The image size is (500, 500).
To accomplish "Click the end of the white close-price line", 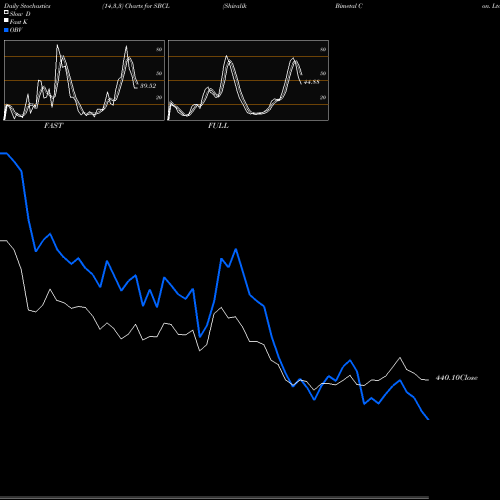I will coord(428,380).
